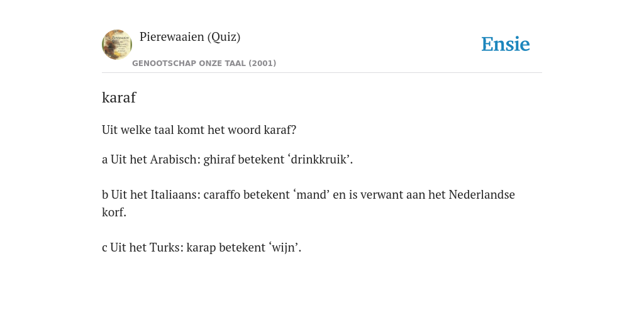Click Genootschap Onze Taal (2001) source label
This screenshot has width=644, height=322.
(x=204, y=64)
